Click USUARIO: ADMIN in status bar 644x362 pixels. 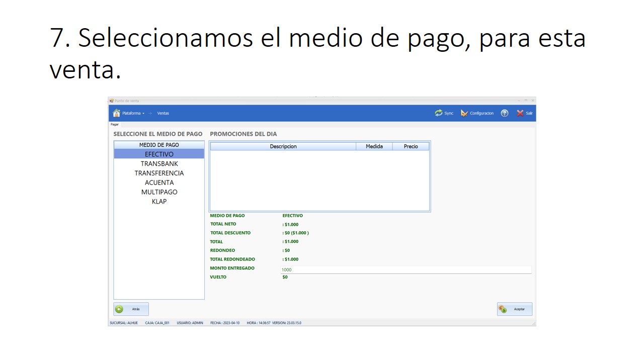click(190, 323)
